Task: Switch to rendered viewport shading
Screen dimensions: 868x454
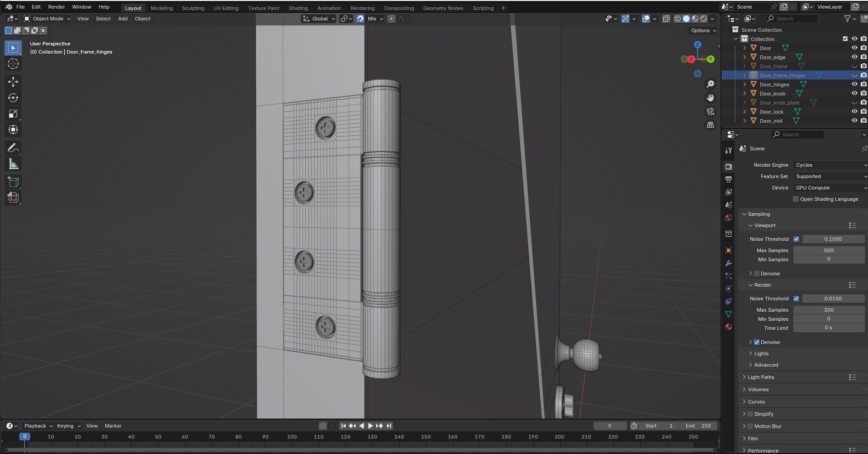Action: [704, 19]
